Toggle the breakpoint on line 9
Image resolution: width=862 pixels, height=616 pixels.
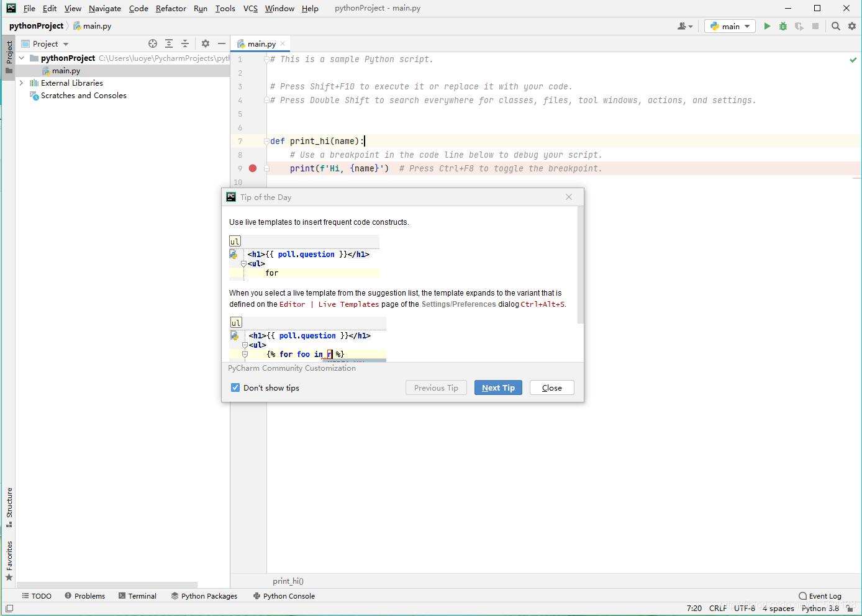[253, 168]
